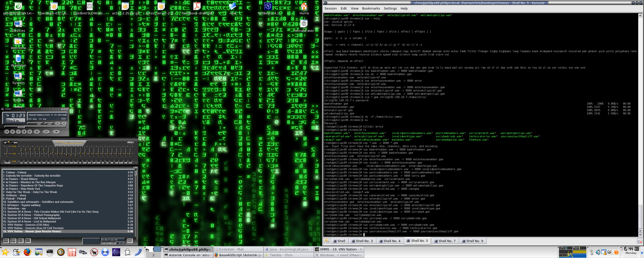Launch XMMS from the taskbar panel
Viewport: 644px width, 258px height.
coord(106,252)
